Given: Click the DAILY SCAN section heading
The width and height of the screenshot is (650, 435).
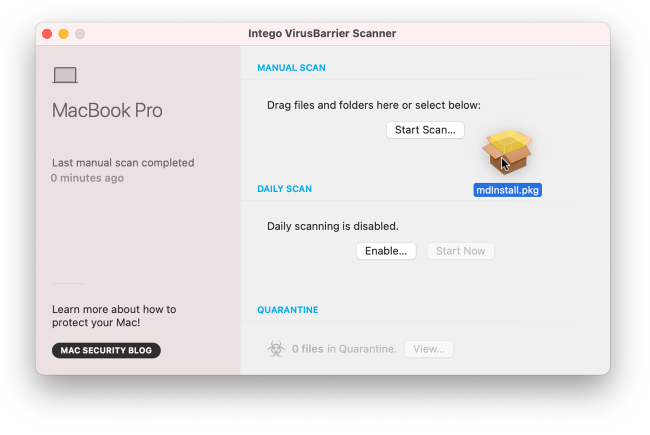Looking at the screenshot, I should point(284,189).
